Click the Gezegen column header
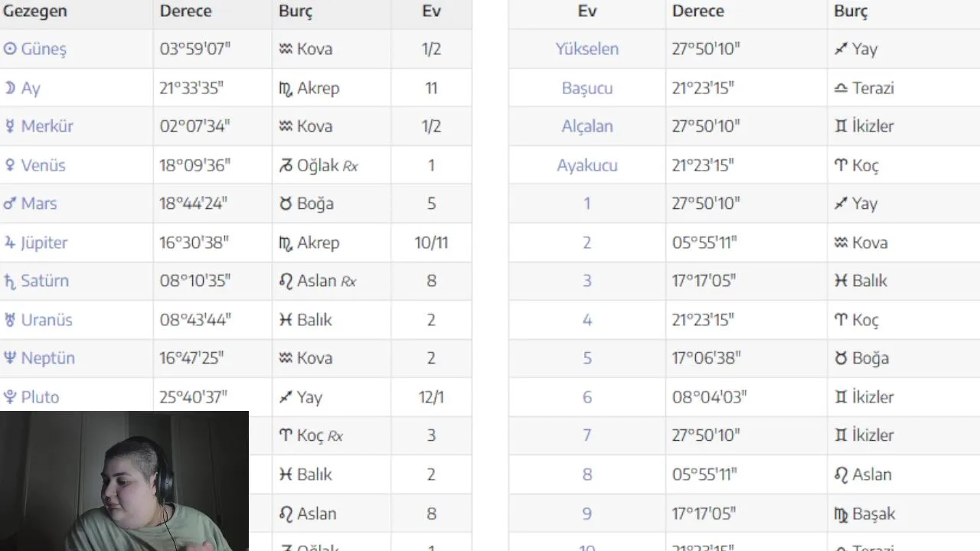Screen dimensions: 980x551 35,11
